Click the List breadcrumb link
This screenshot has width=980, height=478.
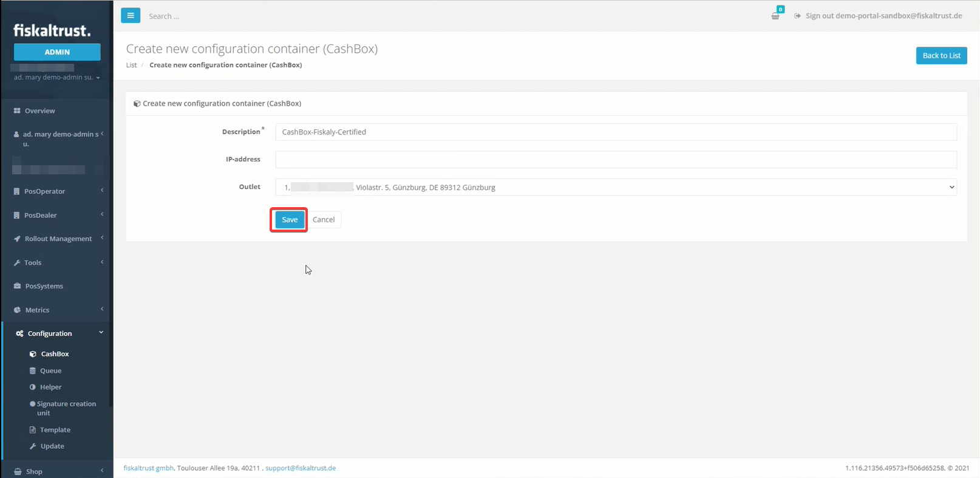pos(131,65)
